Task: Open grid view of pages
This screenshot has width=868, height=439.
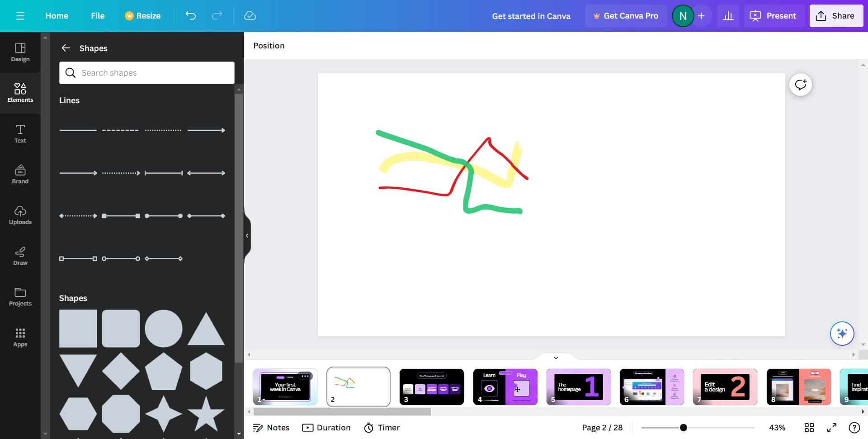Action: [809, 428]
